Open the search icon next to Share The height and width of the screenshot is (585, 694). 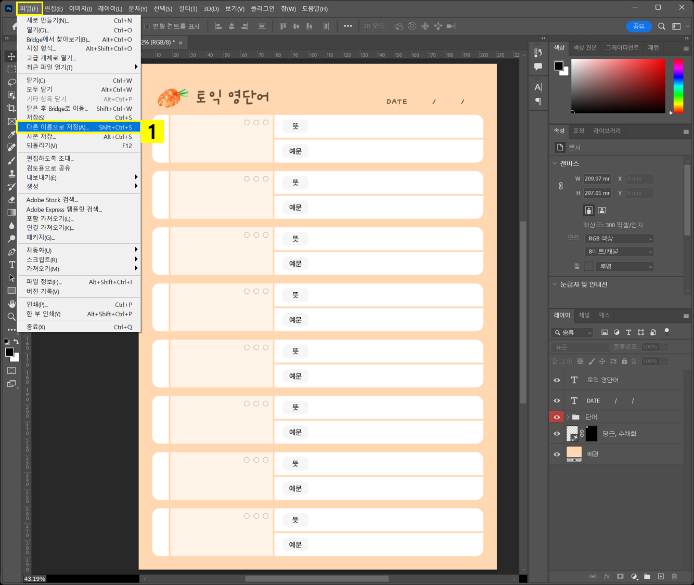pyautogui.click(x=660, y=26)
